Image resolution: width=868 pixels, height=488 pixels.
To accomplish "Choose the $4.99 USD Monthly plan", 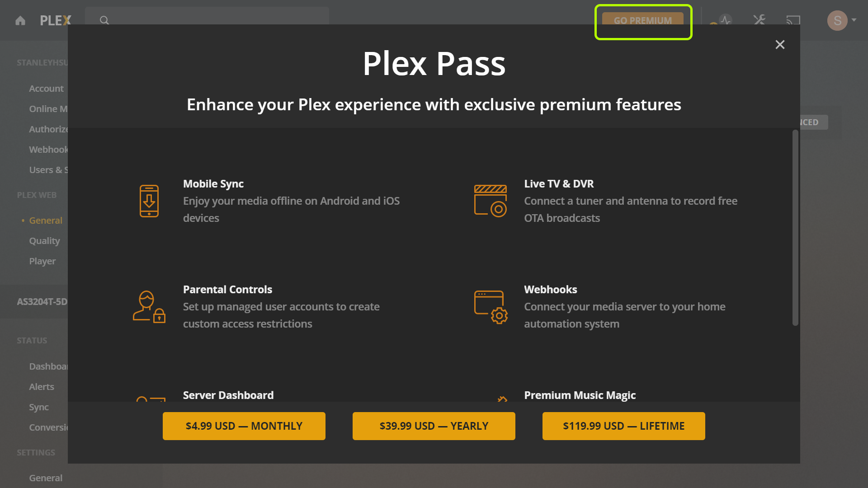I will (x=244, y=426).
